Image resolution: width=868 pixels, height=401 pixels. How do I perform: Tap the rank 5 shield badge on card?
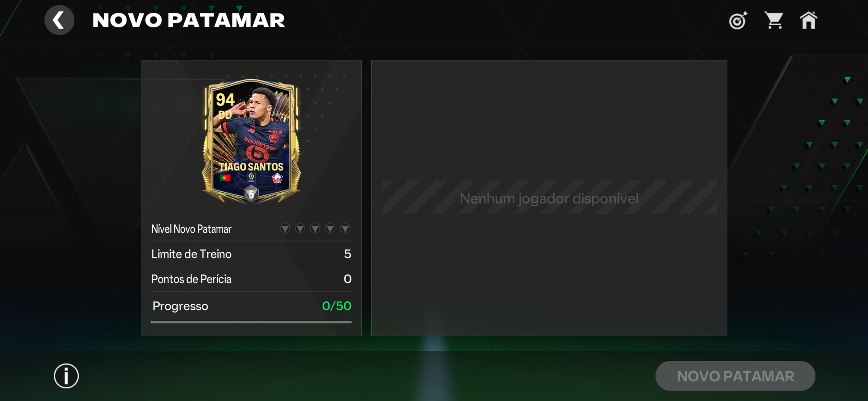pos(251,194)
